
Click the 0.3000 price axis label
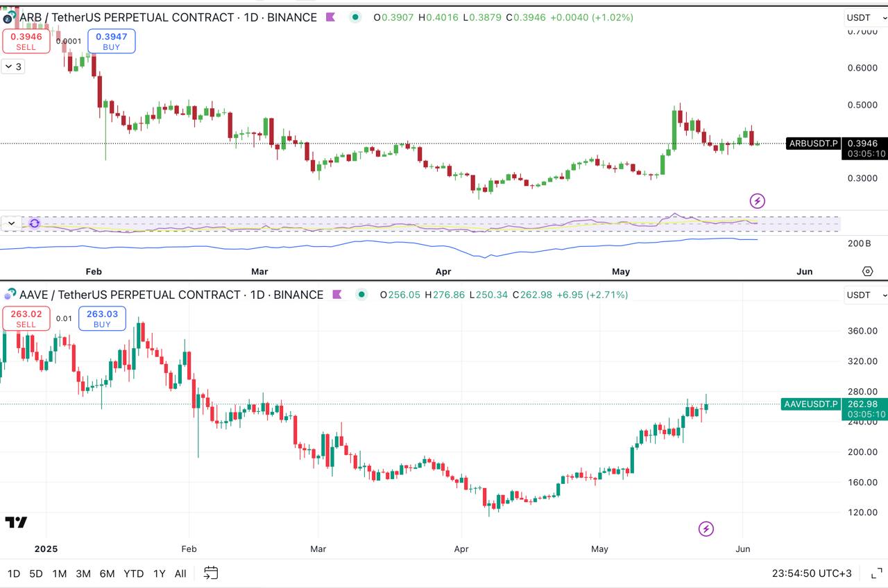coord(862,178)
